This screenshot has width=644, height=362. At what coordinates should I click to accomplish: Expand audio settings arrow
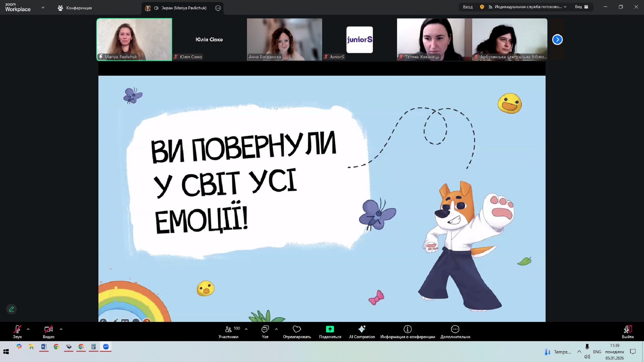coord(28,329)
